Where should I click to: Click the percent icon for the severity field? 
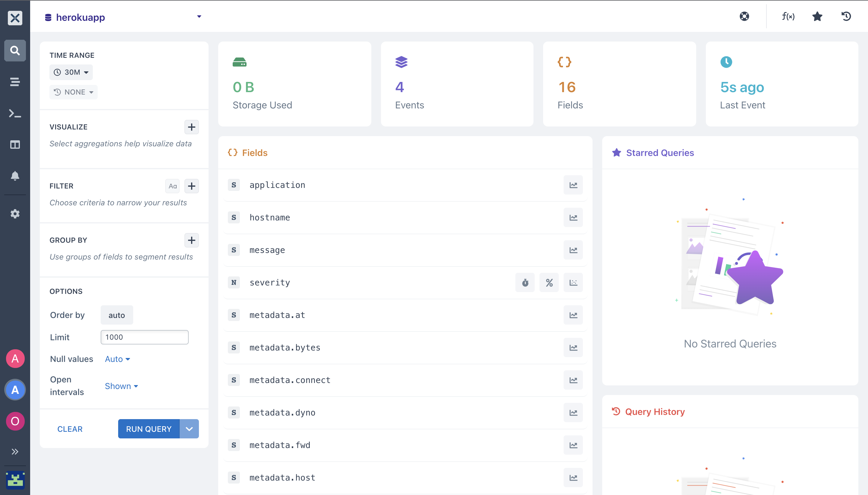(549, 282)
